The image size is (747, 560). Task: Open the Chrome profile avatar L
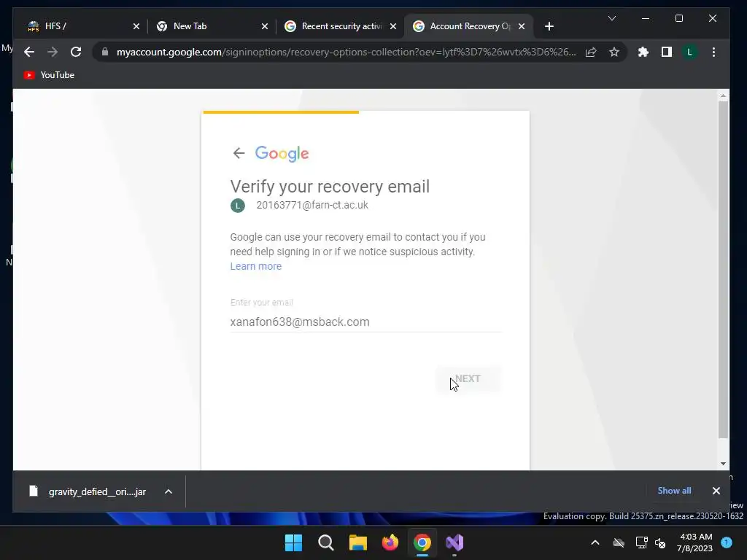click(x=689, y=52)
